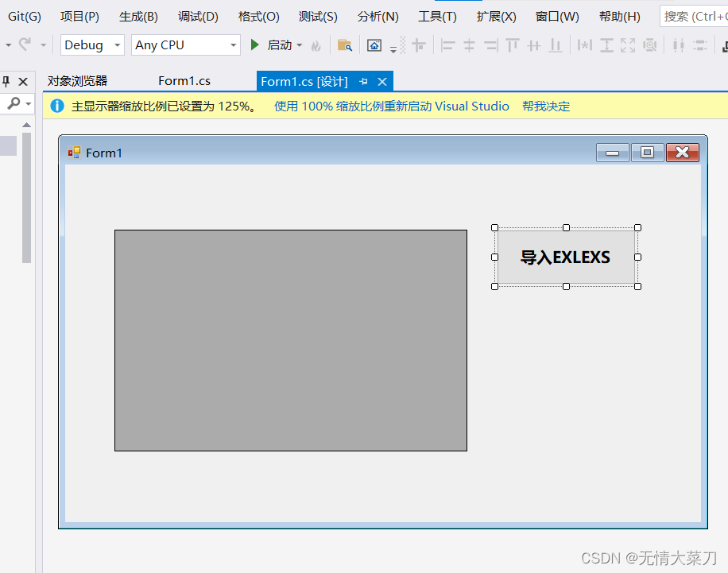Viewport: 728px width, 573px height.
Task: Open the Debug configuration dropdown
Action: click(92, 45)
